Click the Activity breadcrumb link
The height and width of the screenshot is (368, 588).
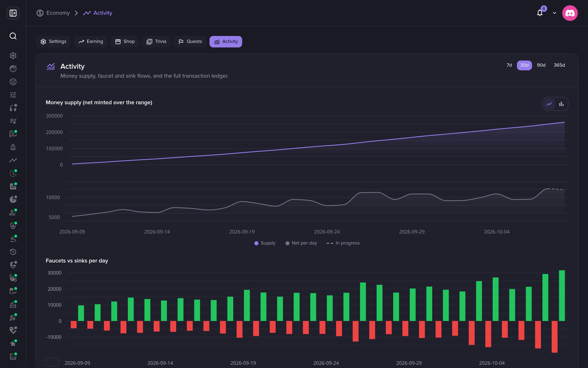pos(98,13)
